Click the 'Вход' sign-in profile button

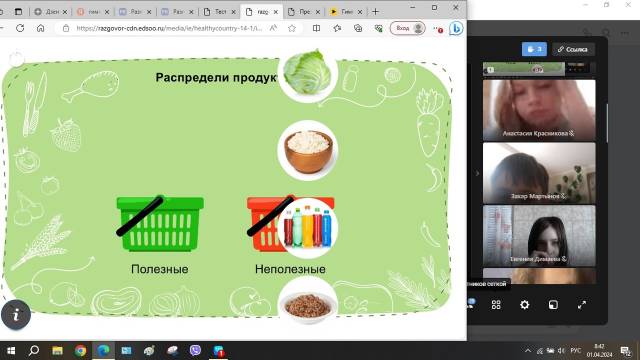click(x=408, y=28)
